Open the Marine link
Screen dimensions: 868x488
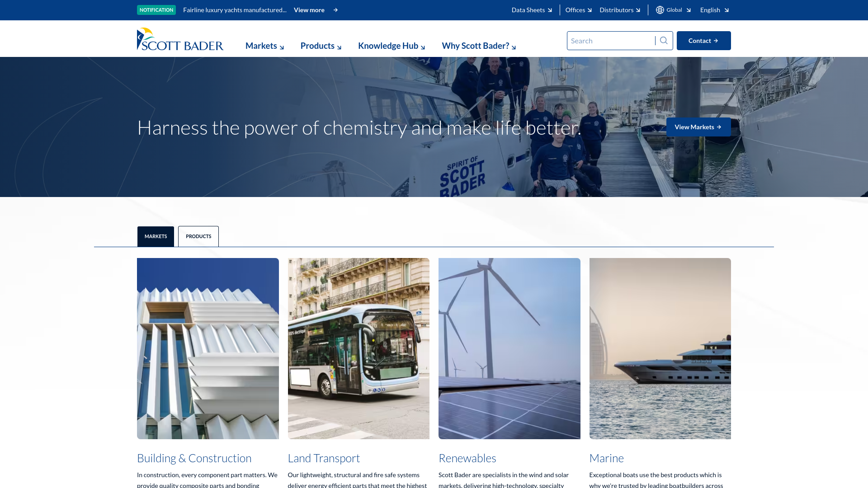pyautogui.click(x=607, y=458)
